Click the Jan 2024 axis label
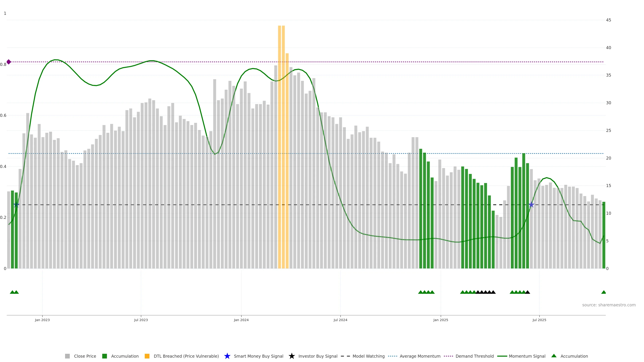 click(241, 320)
